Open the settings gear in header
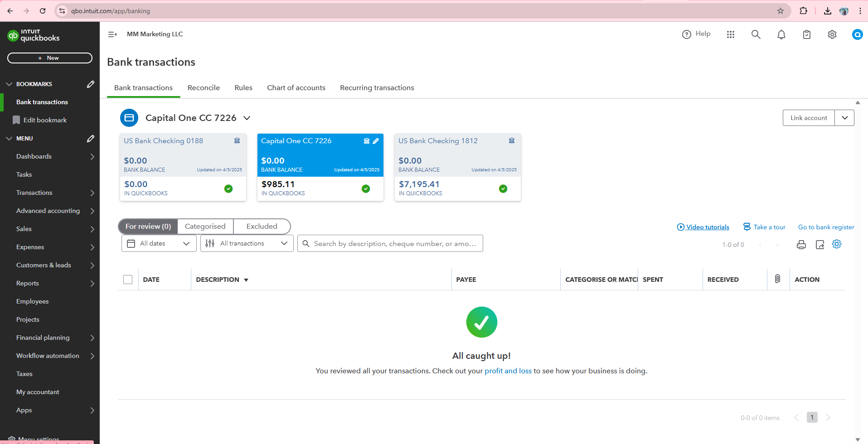The height and width of the screenshot is (444, 868). [832, 34]
